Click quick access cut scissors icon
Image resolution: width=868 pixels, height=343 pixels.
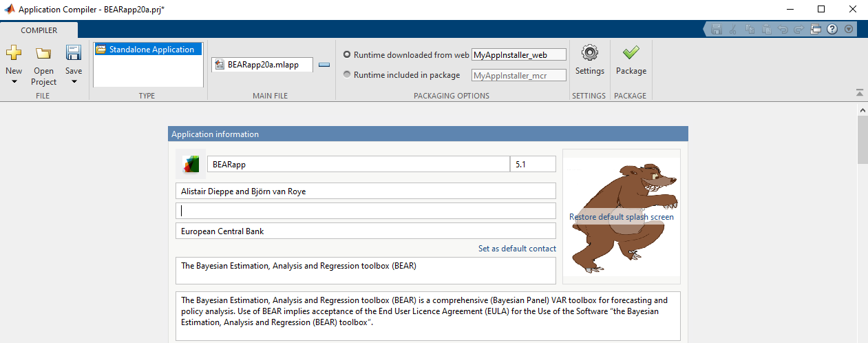point(733,30)
